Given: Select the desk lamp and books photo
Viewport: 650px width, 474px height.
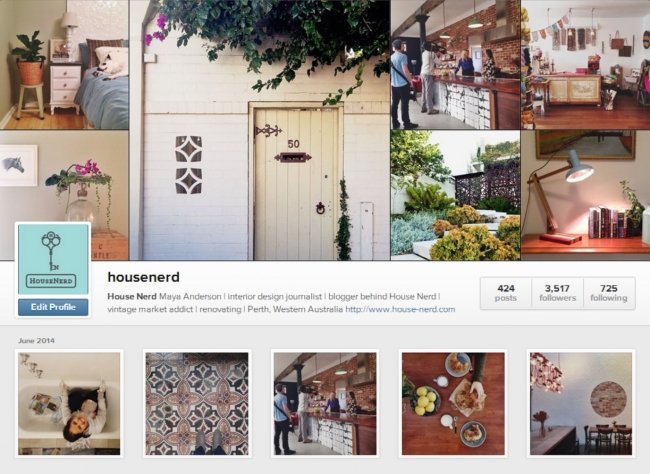Looking at the screenshot, I should [585, 195].
